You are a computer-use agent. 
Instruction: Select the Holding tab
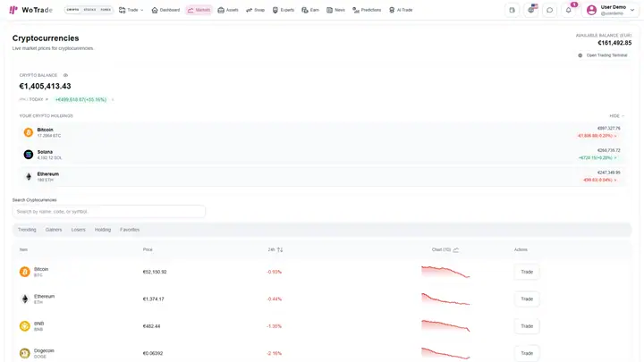(x=103, y=230)
